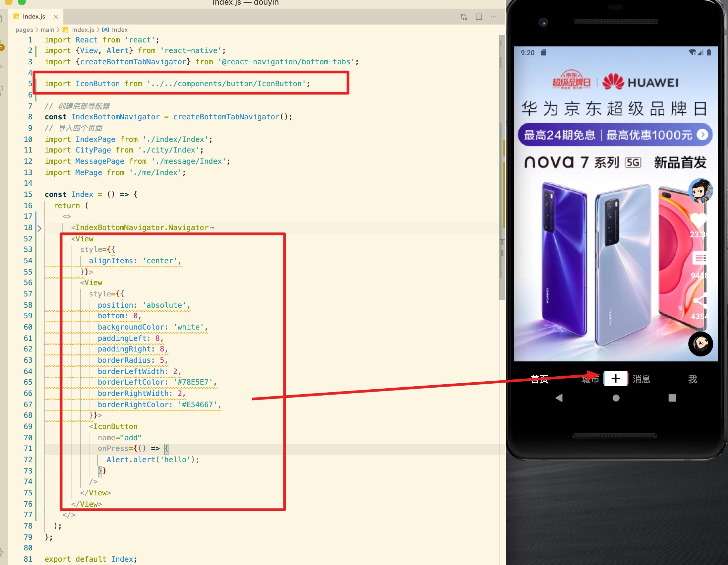Tap the spinning music disc icon
This screenshot has height=565, width=728.
pos(701,344)
